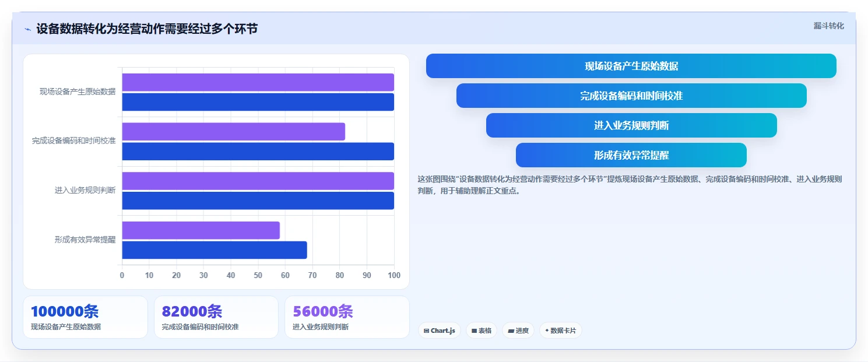Click the purple bar for 形成有效异常提醒
This screenshot has width=868, height=362.
point(201,230)
